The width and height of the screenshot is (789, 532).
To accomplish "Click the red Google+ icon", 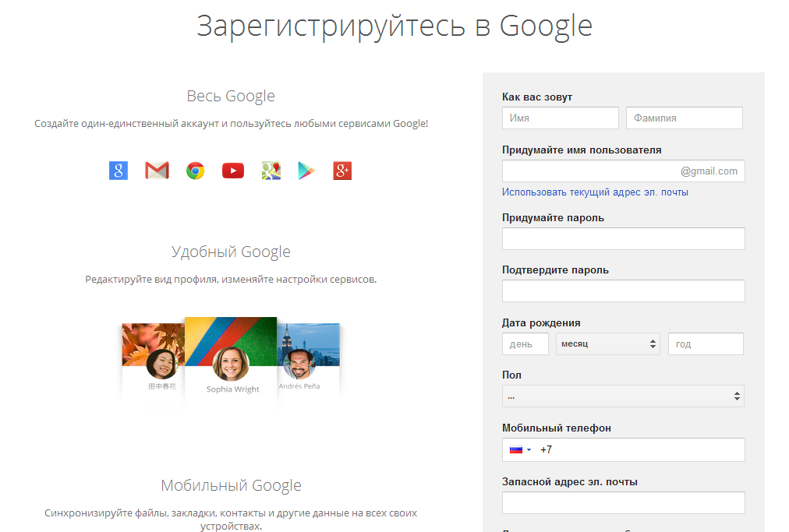I will pyautogui.click(x=342, y=171).
